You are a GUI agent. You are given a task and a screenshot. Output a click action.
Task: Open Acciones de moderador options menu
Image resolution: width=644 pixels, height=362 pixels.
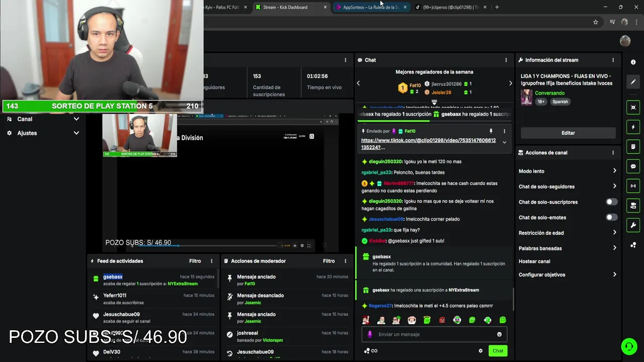345,261
